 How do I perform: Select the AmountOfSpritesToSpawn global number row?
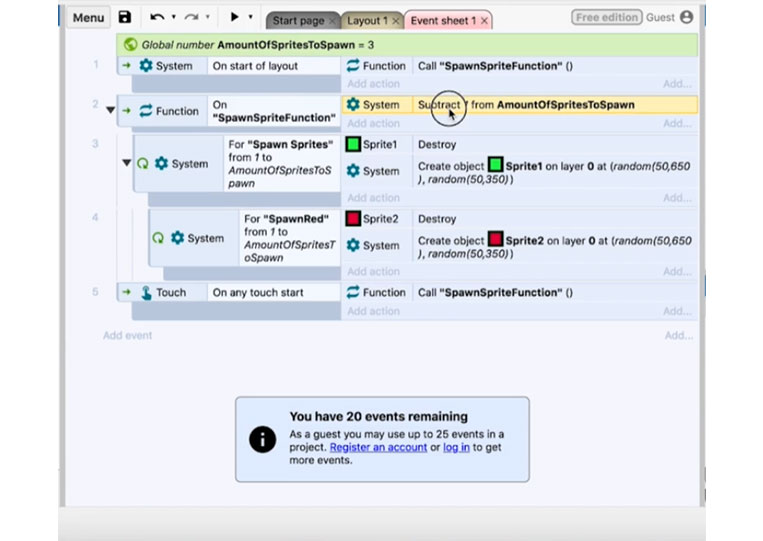coord(407,45)
